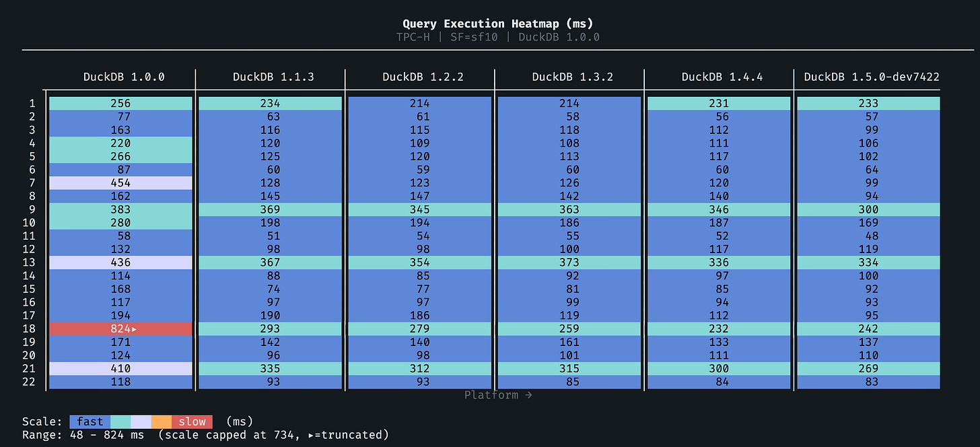Click the 48 cell in row 11
This screenshot has height=447, width=980.
868,236
